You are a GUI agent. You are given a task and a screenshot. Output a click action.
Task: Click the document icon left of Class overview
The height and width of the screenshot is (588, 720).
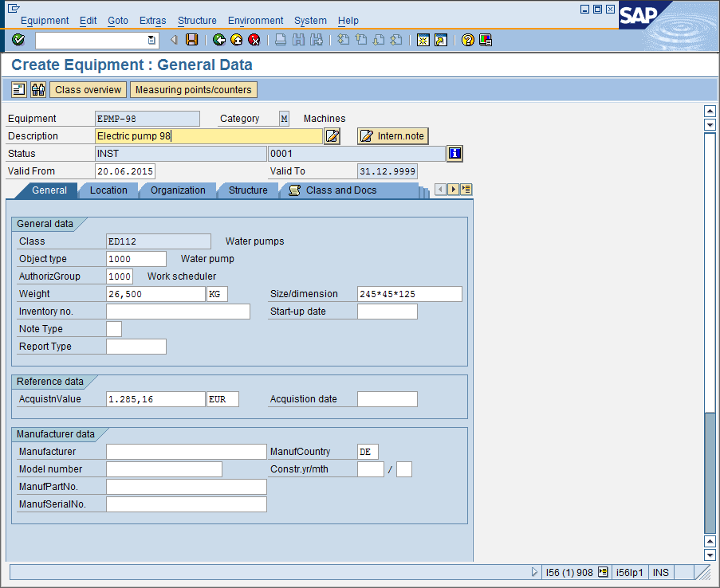click(x=19, y=89)
